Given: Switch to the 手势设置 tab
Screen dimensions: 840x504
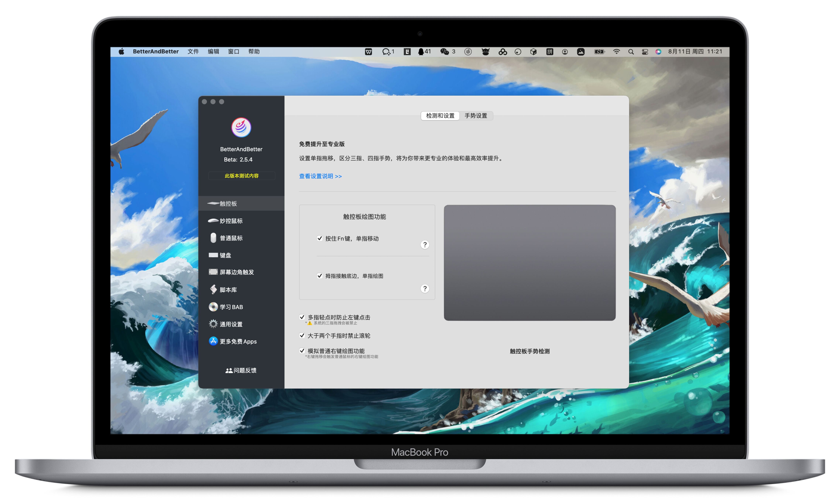Looking at the screenshot, I should 476,116.
